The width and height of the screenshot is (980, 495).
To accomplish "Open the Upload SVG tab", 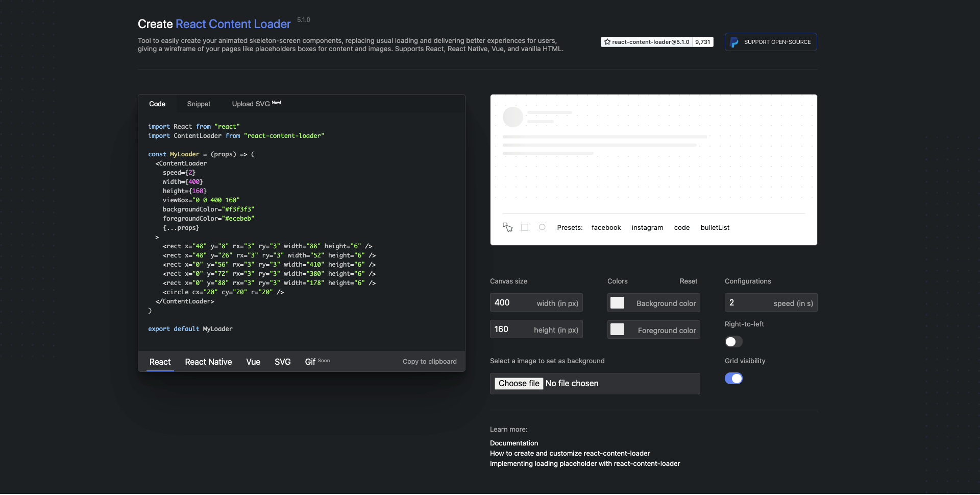I will pos(256,104).
